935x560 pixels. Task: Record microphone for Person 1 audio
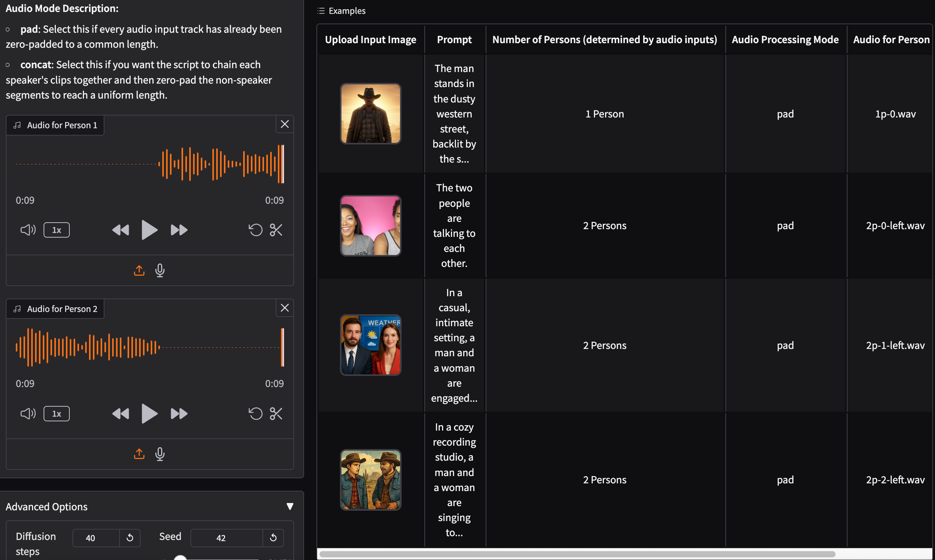pyautogui.click(x=160, y=270)
